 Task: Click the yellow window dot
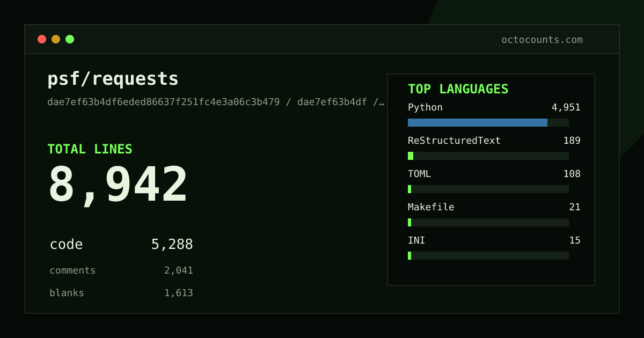[56, 39]
